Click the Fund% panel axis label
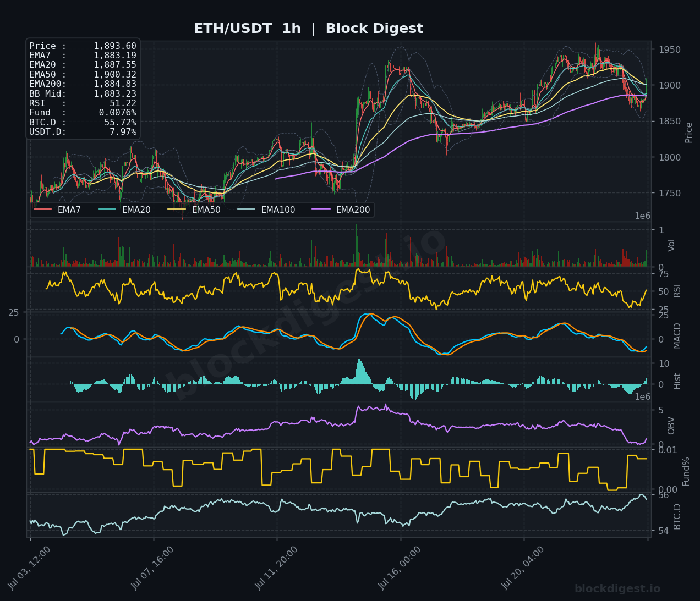The image size is (700, 601). click(686, 472)
